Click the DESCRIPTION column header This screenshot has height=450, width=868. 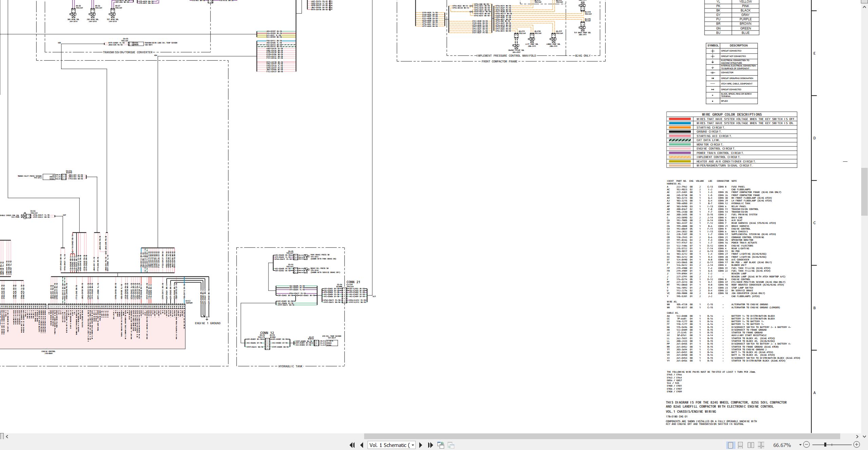click(x=738, y=45)
